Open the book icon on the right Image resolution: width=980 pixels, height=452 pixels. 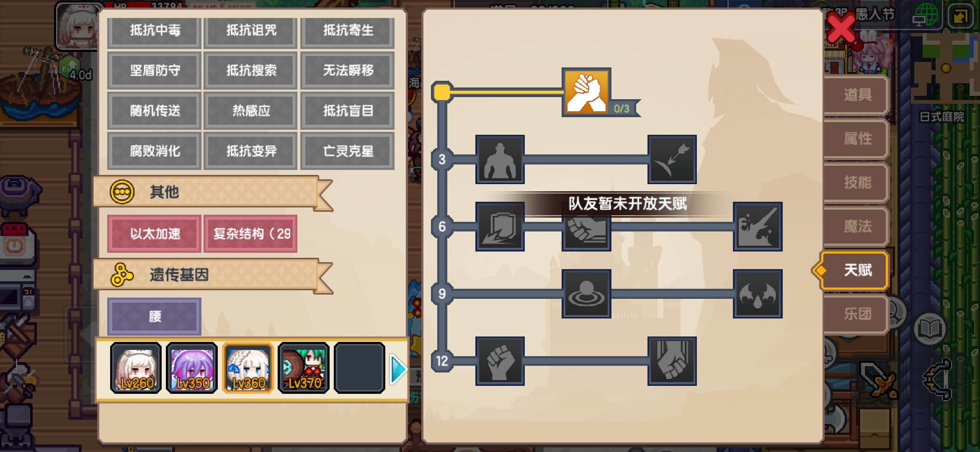tap(930, 329)
